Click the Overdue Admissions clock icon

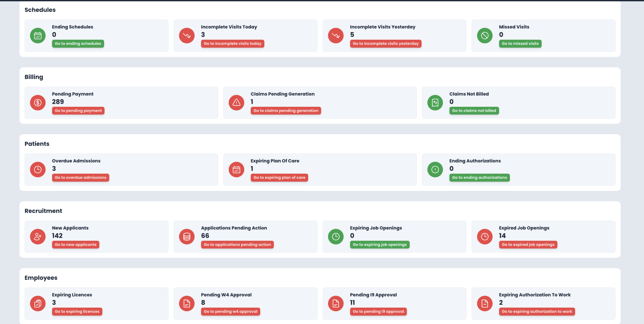pyautogui.click(x=38, y=170)
